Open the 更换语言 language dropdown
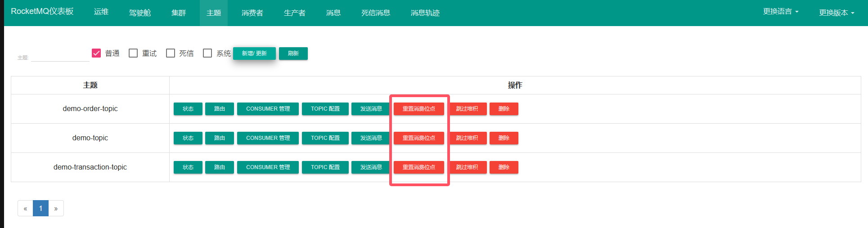Screen dimensions: 868x228 (780, 12)
